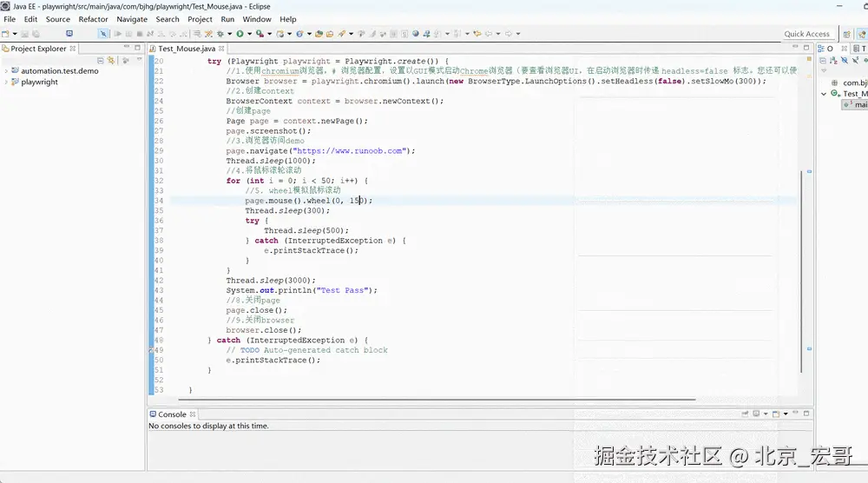Open the Window menu
This screenshot has height=483, width=868.
tap(257, 19)
